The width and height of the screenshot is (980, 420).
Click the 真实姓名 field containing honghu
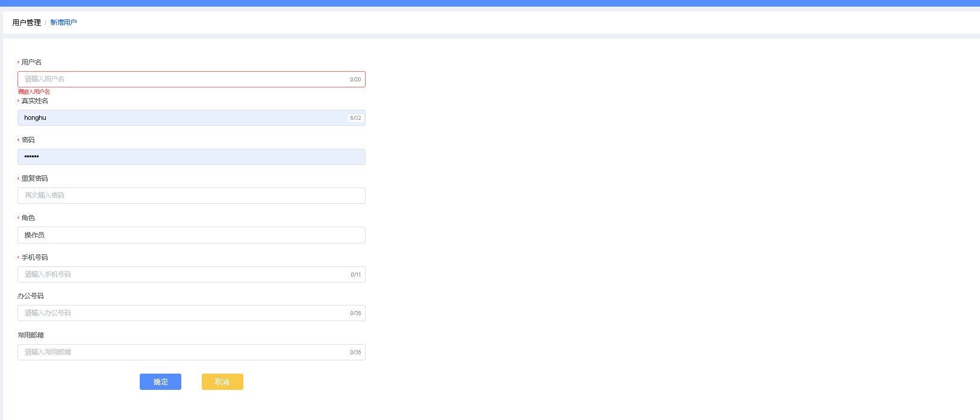click(x=191, y=118)
